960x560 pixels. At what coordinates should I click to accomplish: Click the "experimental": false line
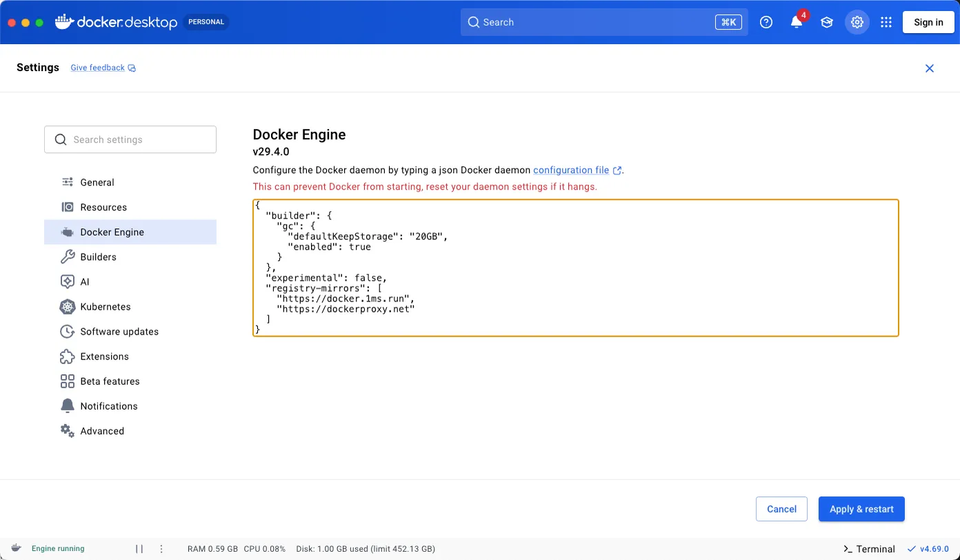coord(326,278)
